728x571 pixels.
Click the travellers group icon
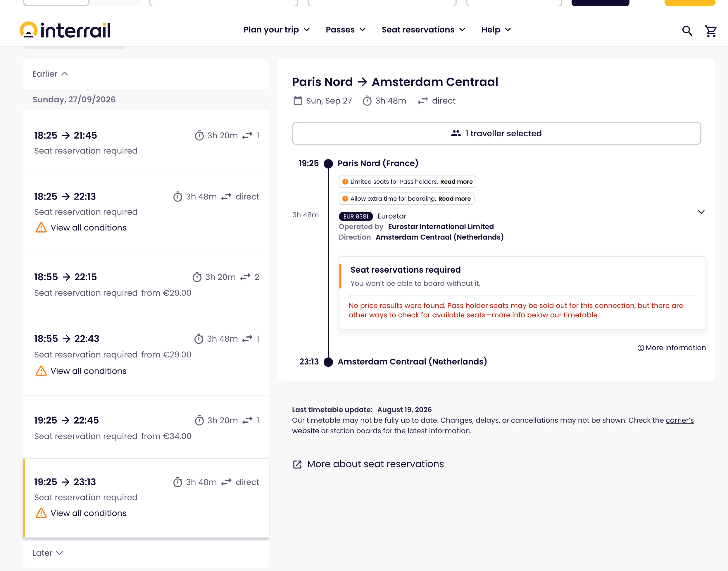pyautogui.click(x=456, y=133)
